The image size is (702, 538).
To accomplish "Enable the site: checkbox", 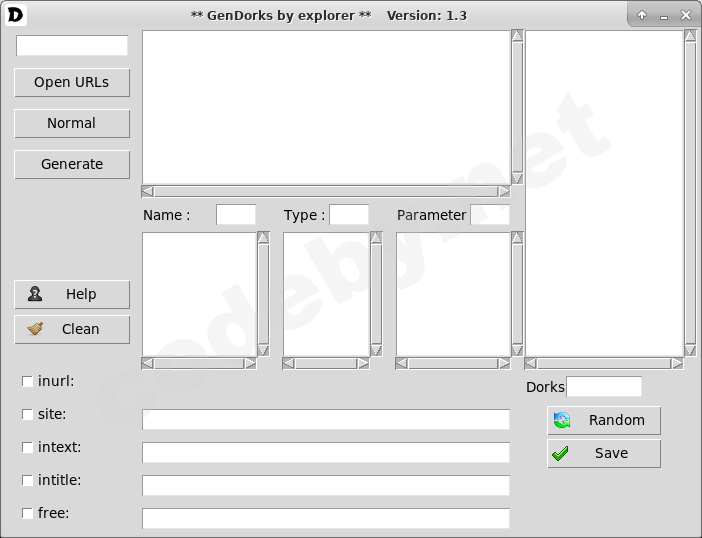I will (x=27, y=414).
